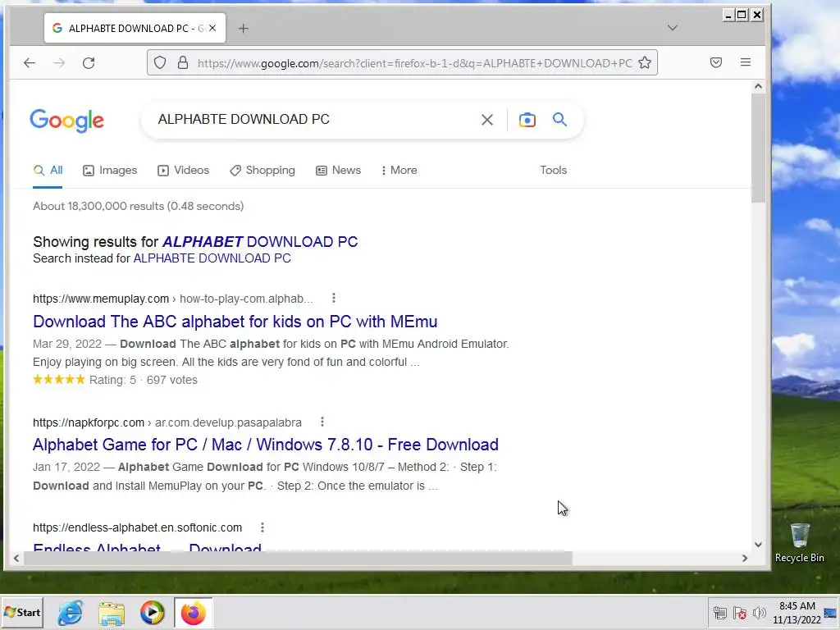The image size is (840, 630).
Task: Open the shield tracking protection icon
Action: [160, 62]
